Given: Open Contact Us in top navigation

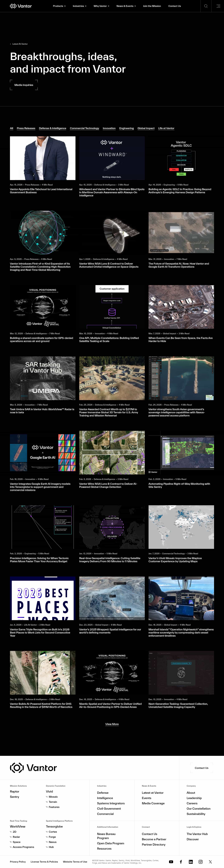Looking at the screenshot, I should tap(175, 6).
